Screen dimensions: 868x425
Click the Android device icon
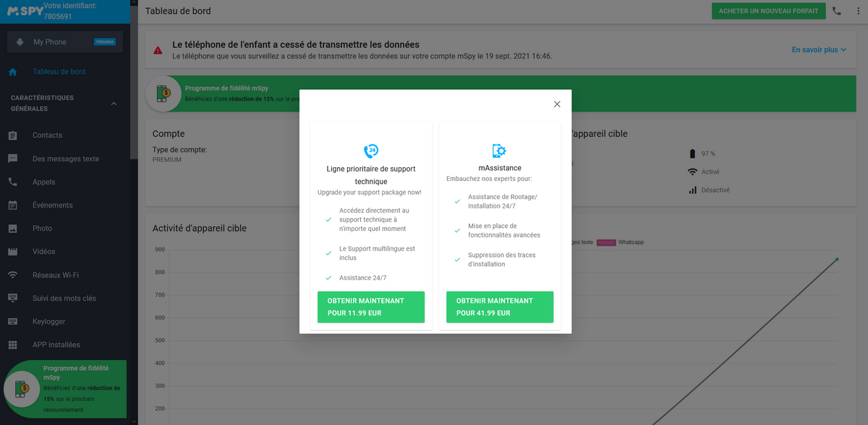[x=20, y=42]
